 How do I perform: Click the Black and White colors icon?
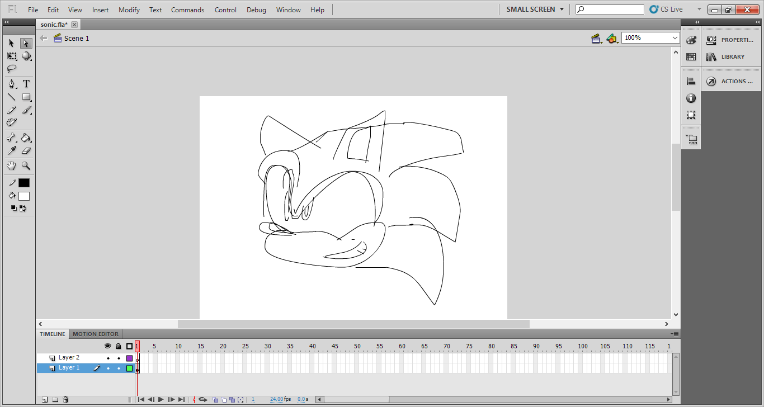coord(14,208)
